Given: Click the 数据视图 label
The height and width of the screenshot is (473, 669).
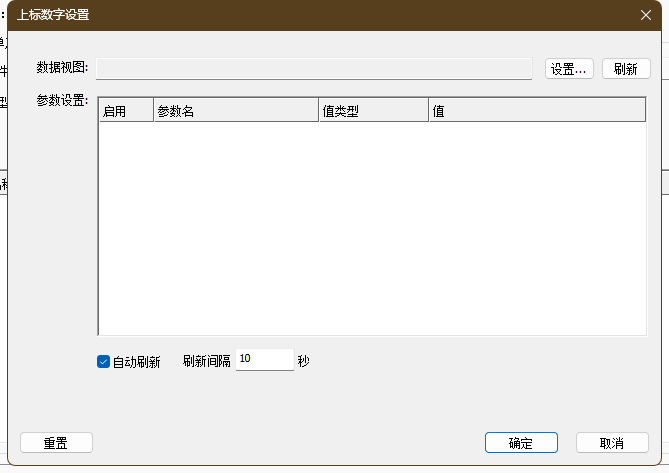Looking at the screenshot, I should (62, 68).
